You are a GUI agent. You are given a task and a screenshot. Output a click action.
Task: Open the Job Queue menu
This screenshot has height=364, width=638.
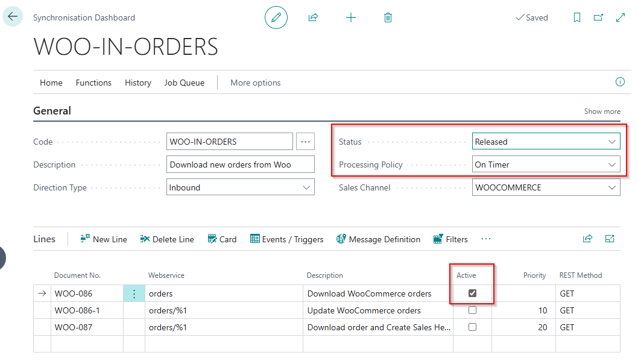tap(185, 83)
